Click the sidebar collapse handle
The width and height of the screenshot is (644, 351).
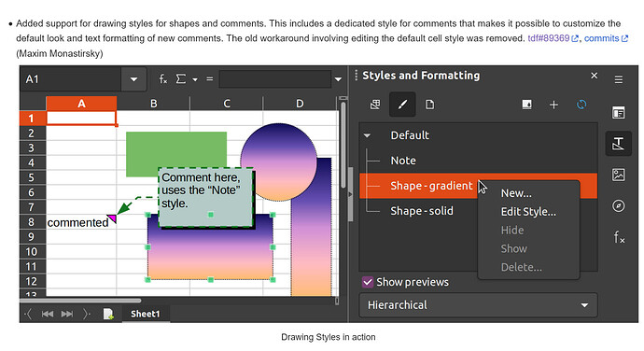(350, 194)
